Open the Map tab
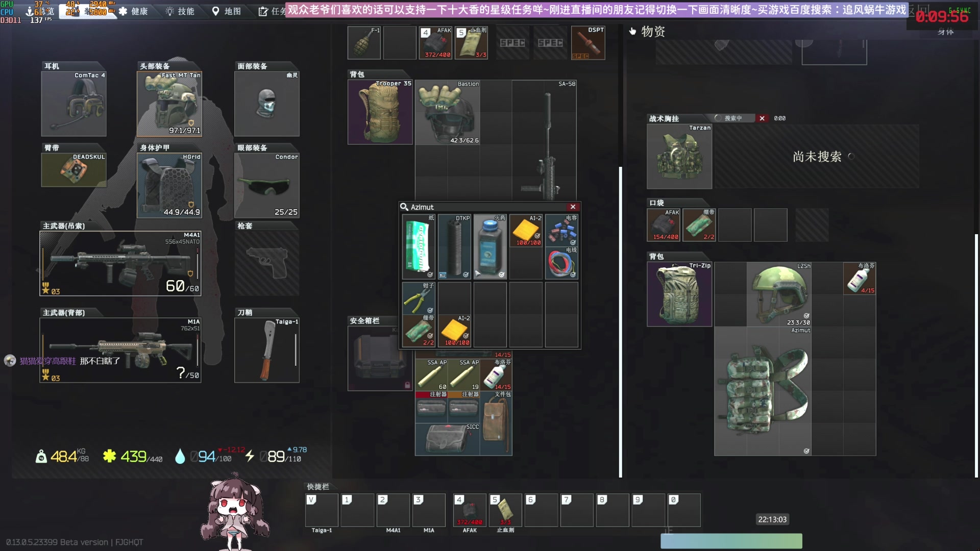The image size is (980, 551). [227, 11]
